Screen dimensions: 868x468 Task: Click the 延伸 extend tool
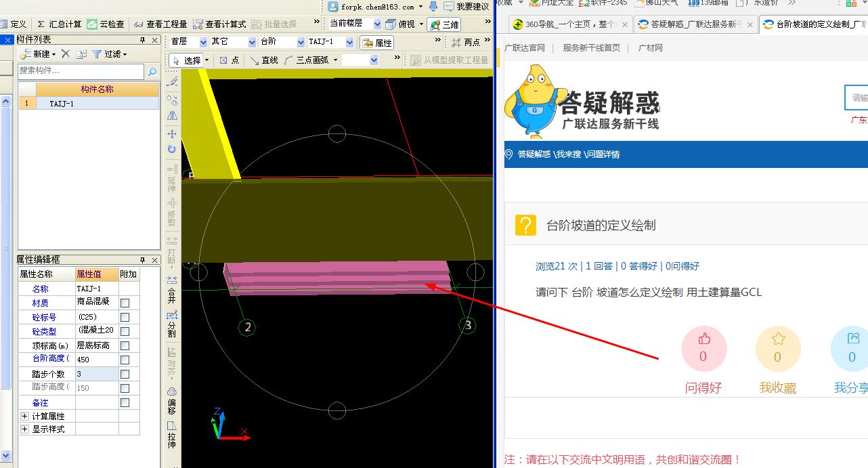pyautogui.click(x=172, y=178)
